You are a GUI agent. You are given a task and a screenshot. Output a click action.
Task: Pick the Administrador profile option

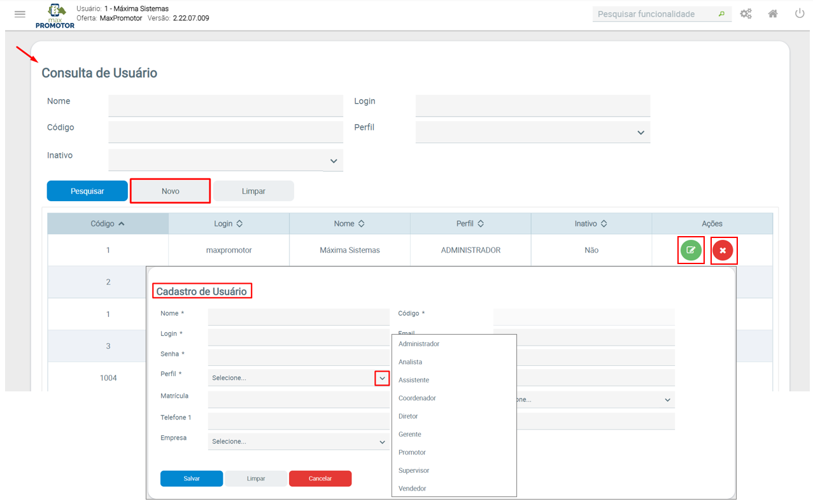[x=419, y=344]
